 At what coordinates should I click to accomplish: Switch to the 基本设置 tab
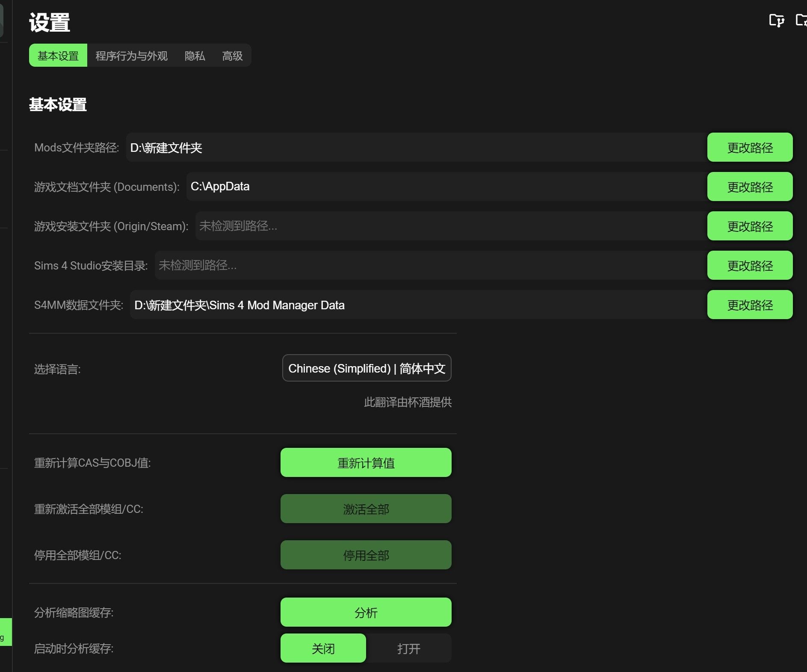[58, 56]
